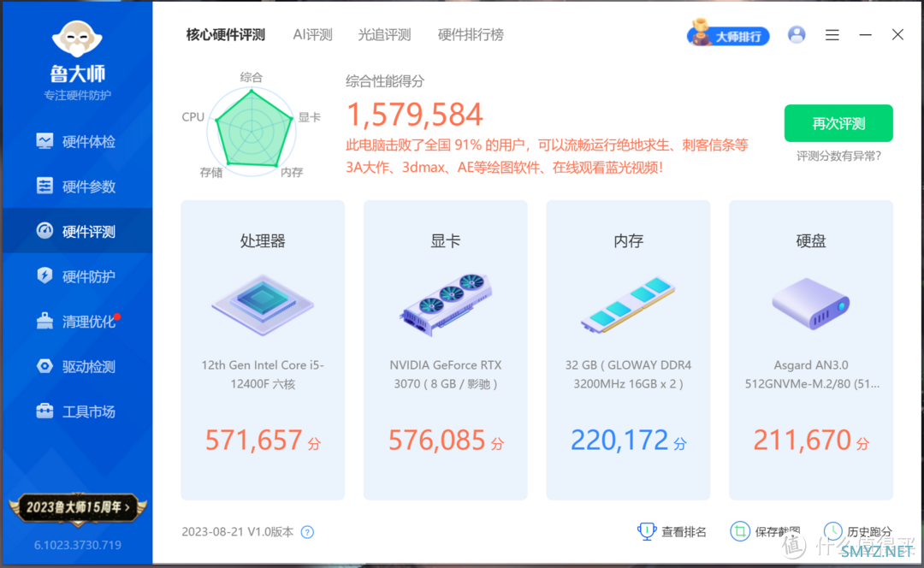Click the 硬件评测 gauge icon
This screenshot has width=924, height=568.
coord(44,230)
